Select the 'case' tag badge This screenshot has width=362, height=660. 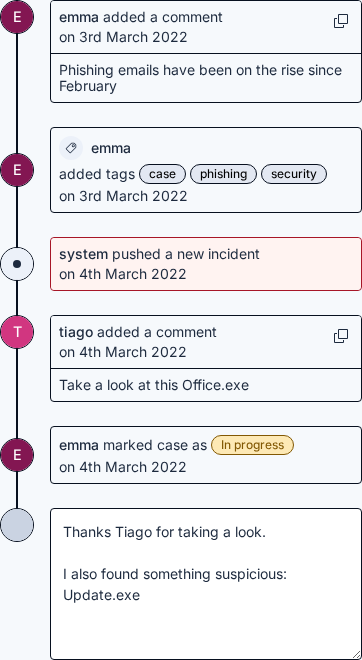click(x=162, y=174)
